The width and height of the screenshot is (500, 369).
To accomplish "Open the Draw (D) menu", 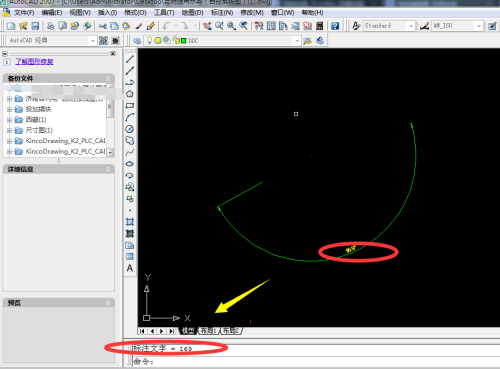I will (192, 13).
